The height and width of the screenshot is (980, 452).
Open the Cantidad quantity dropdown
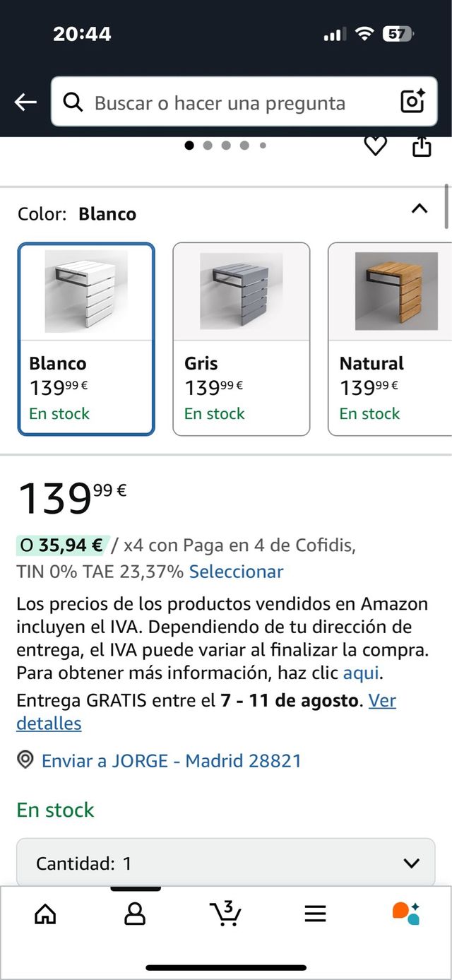tap(225, 863)
